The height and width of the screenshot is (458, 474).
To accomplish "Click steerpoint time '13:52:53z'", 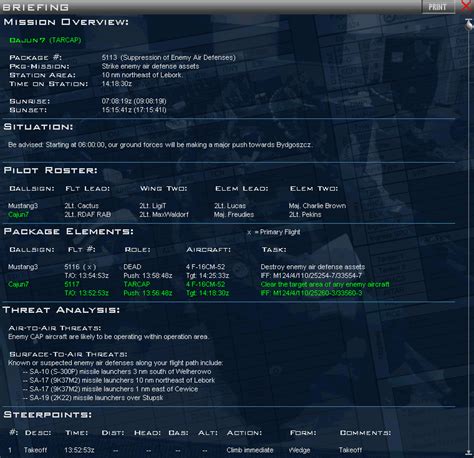I will pos(79,450).
